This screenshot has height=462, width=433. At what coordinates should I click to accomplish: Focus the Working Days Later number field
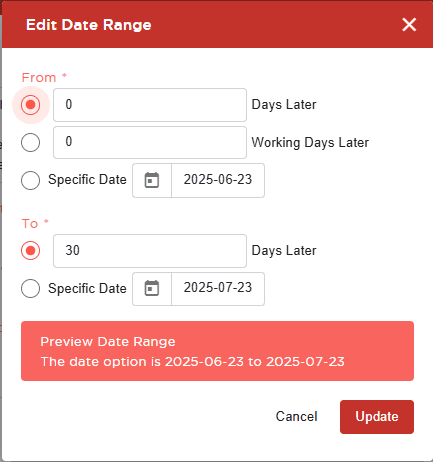pos(150,142)
